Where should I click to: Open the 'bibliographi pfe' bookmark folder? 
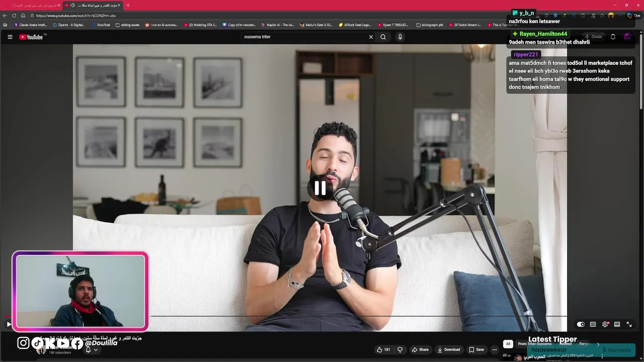click(x=430, y=25)
